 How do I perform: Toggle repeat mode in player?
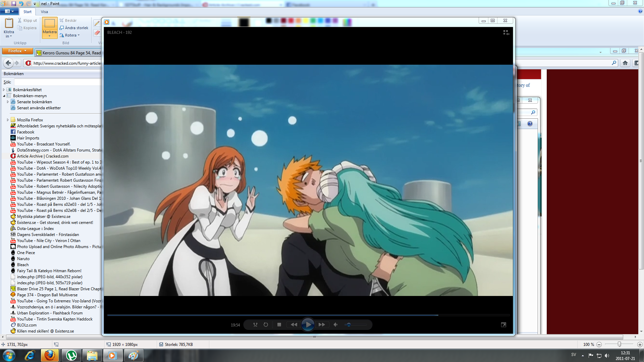tap(266, 324)
